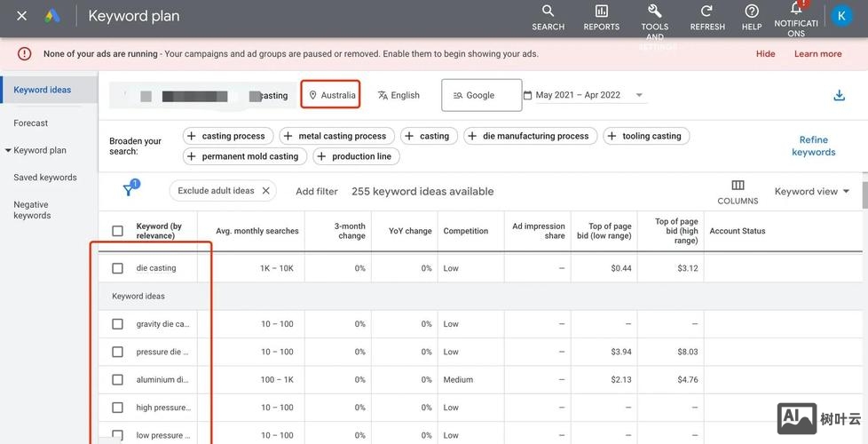Go to the Forecast section
This screenshot has width=868, height=444.
tap(31, 123)
